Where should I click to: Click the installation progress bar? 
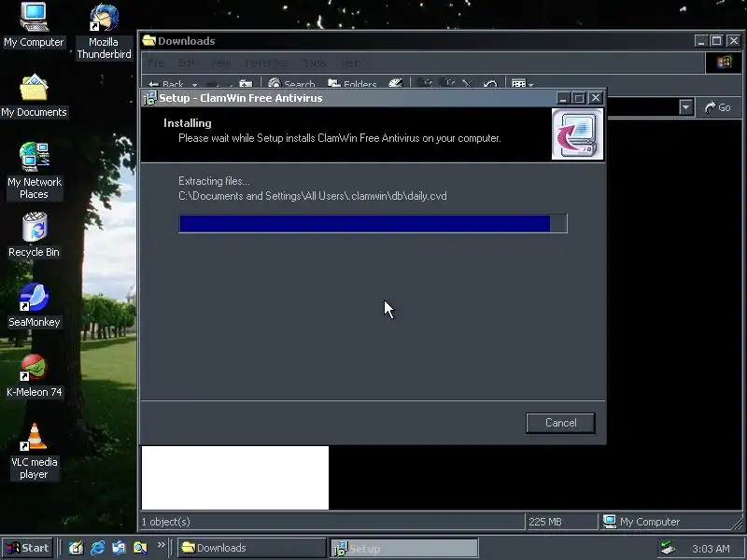pyautogui.click(x=373, y=223)
